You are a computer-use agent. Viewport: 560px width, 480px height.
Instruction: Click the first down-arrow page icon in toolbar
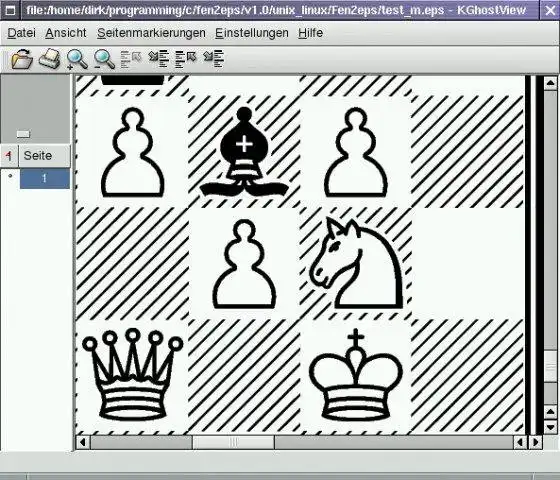(159, 59)
